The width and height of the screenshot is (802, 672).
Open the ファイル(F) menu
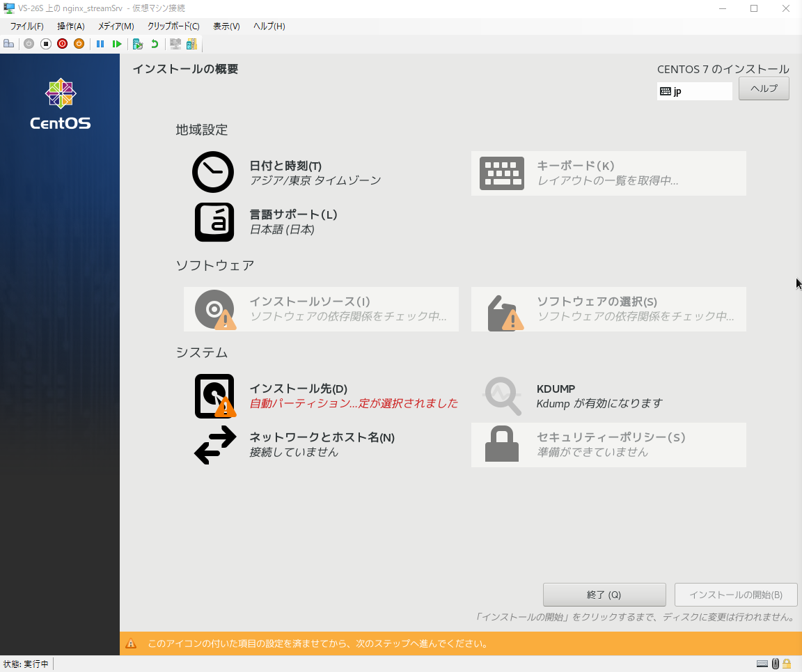26,26
